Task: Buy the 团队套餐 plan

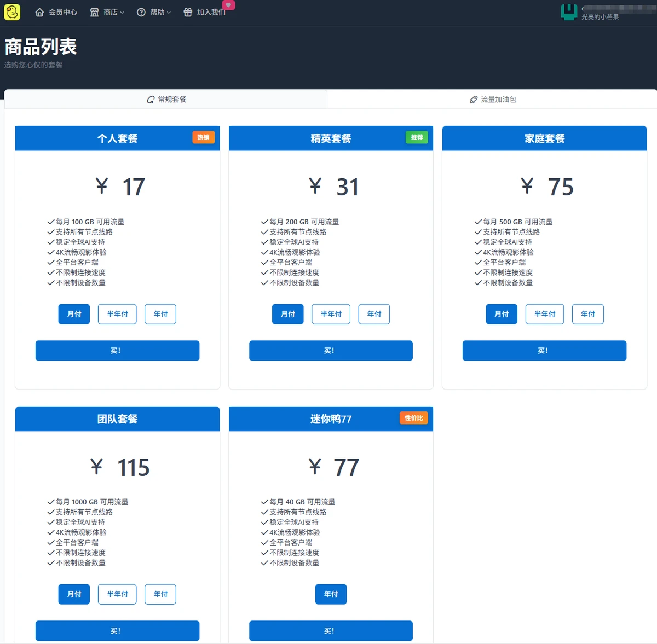Action: click(x=117, y=631)
